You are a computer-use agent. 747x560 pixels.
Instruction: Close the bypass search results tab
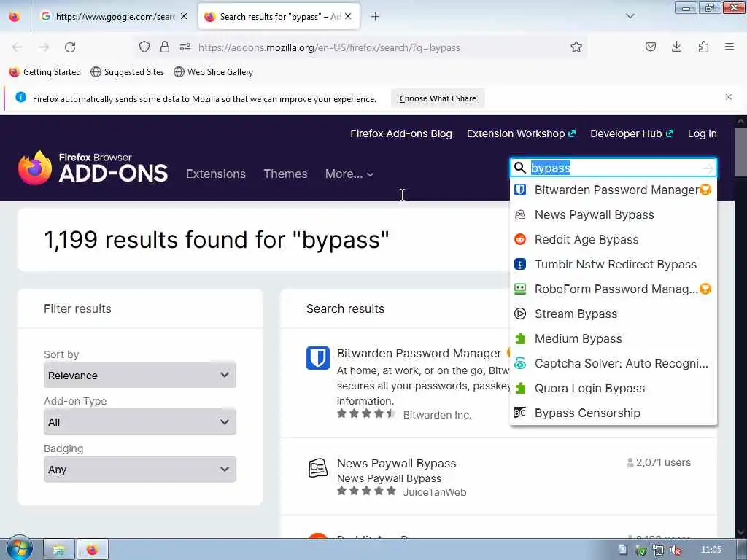pyautogui.click(x=348, y=17)
